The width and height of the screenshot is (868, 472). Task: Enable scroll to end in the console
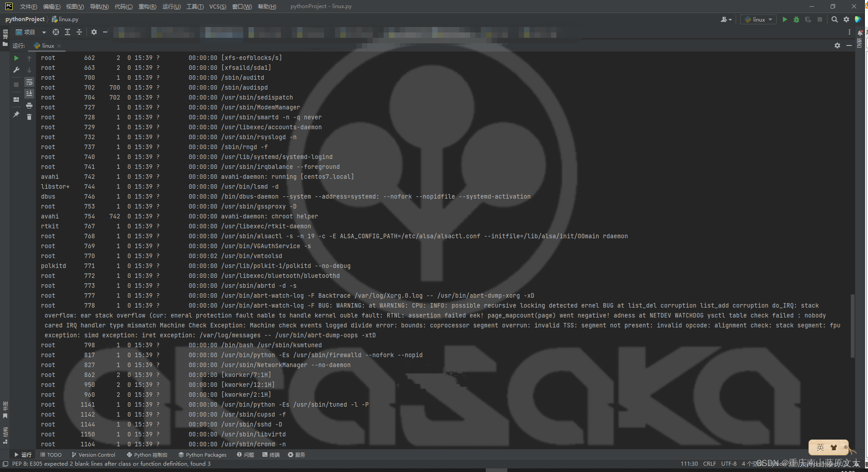coord(29,94)
